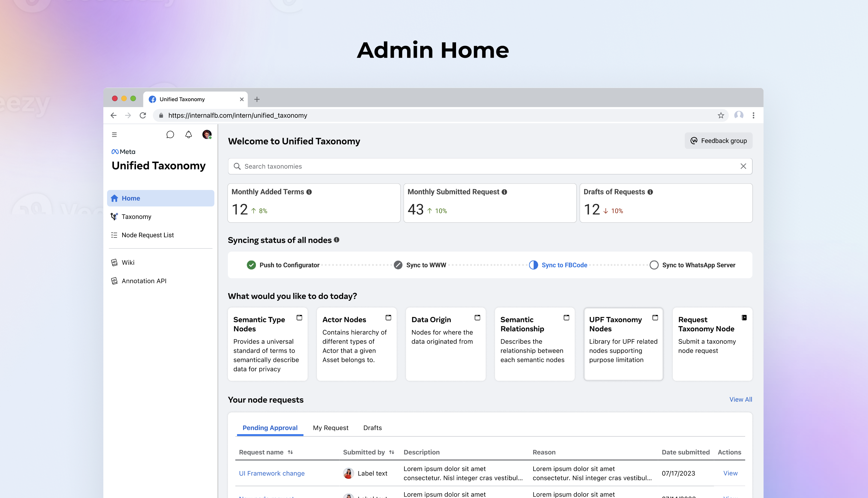Open the Semantic Relationship card
The width and height of the screenshot is (868, 498).
point(534,344)
